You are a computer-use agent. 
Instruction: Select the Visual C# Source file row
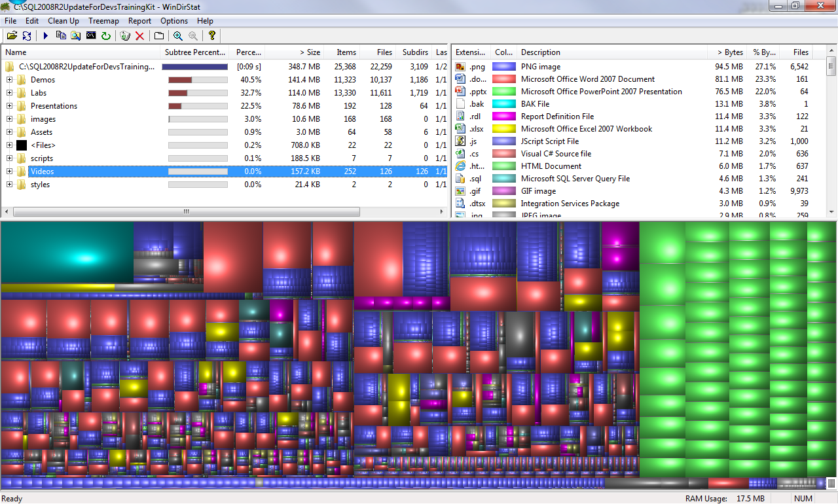639,154
